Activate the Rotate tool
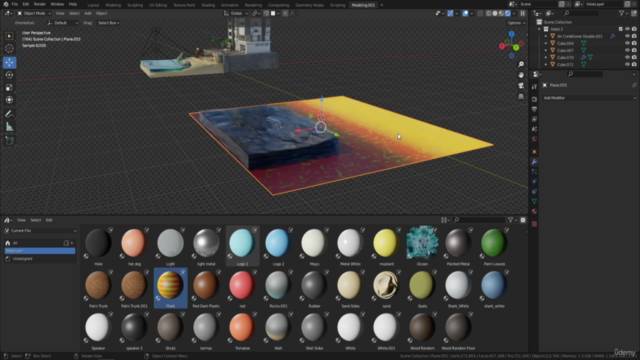 pyautogui.click(x=9, y=75)
